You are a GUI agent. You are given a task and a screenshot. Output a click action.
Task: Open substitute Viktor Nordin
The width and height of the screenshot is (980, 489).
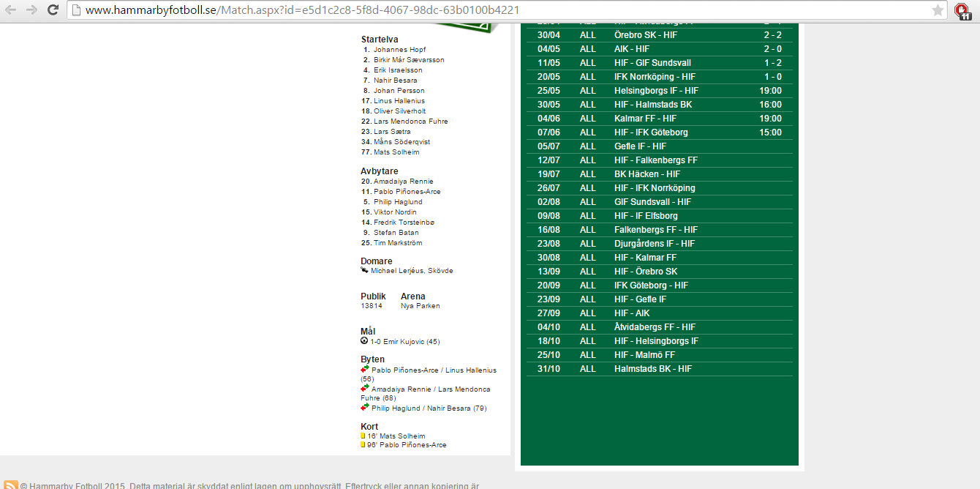(395, 212)
